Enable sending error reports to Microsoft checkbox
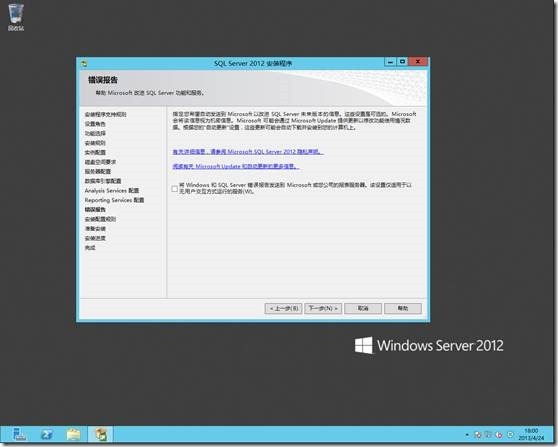The height and width of the screenshot is (447, 558). click(174, 189)
